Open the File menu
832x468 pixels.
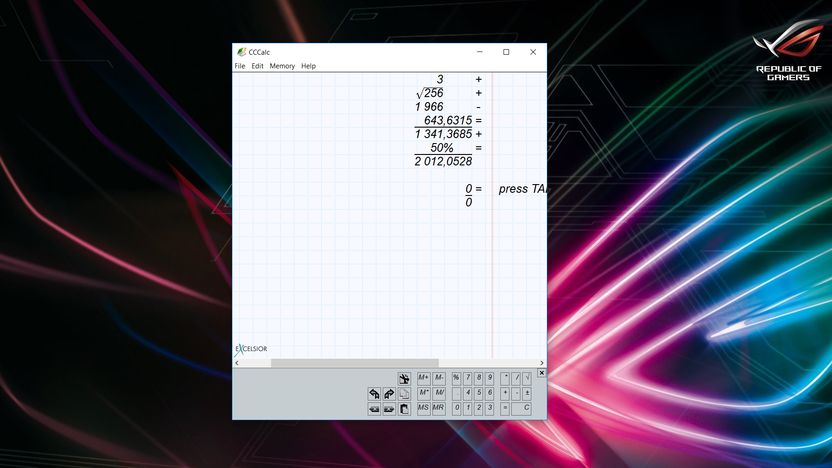pos(240,66)
